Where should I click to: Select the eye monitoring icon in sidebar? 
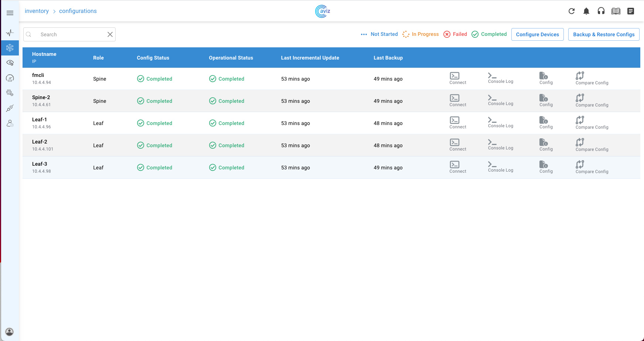click(x=10, y=63)
